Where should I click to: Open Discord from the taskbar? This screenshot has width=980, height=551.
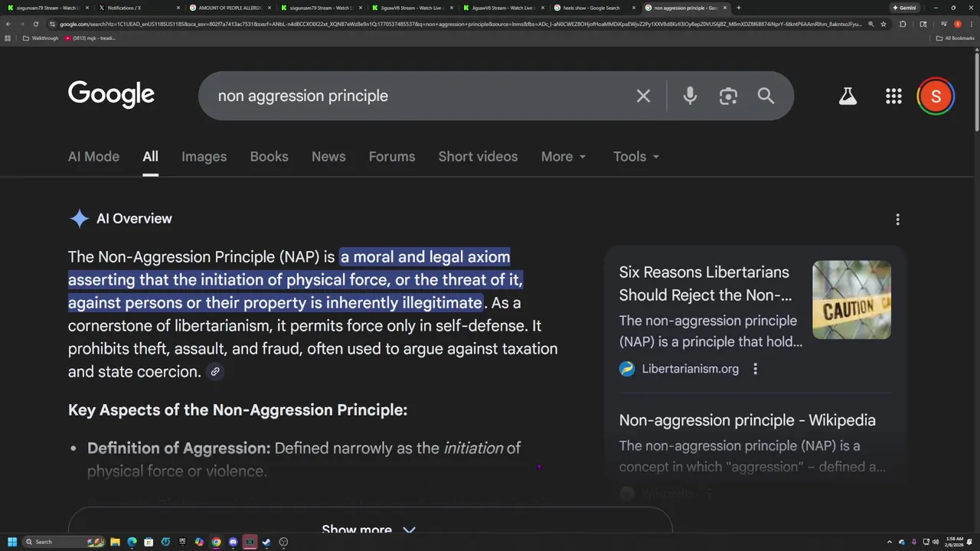pos(233,542)
